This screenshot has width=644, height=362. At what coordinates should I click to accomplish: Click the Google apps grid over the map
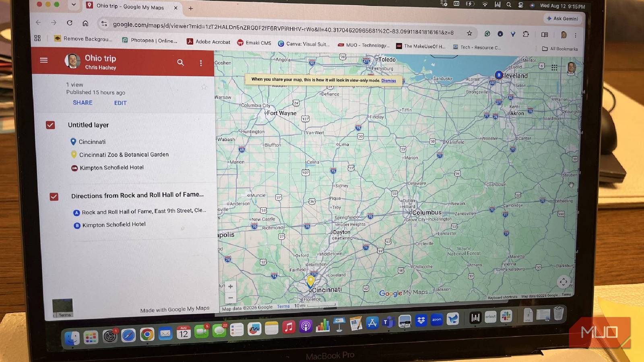(554, 68)
